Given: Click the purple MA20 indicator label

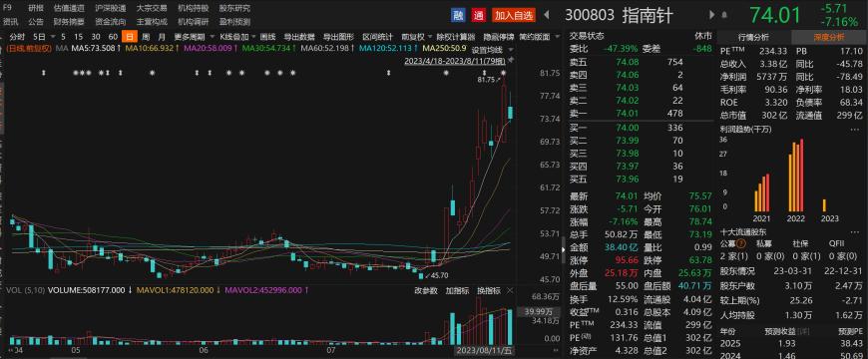Looking at the screenshot, I should (x=209, y=48).
